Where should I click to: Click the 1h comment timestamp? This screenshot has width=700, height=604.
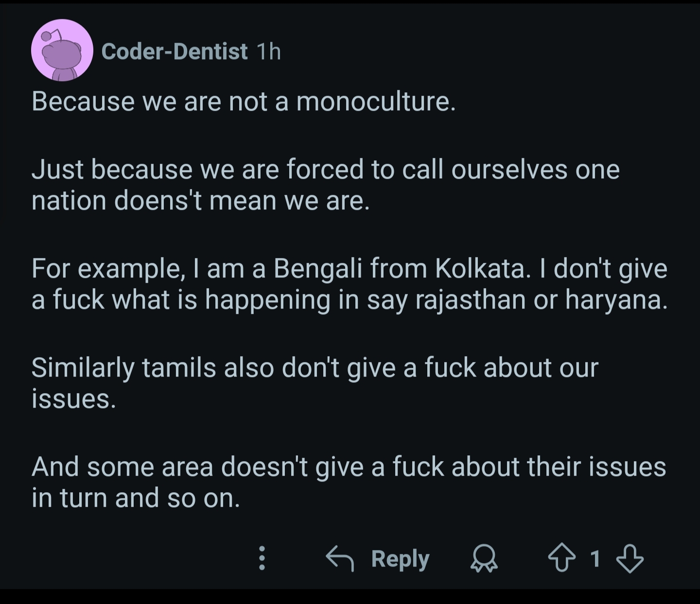coord(268,52)
